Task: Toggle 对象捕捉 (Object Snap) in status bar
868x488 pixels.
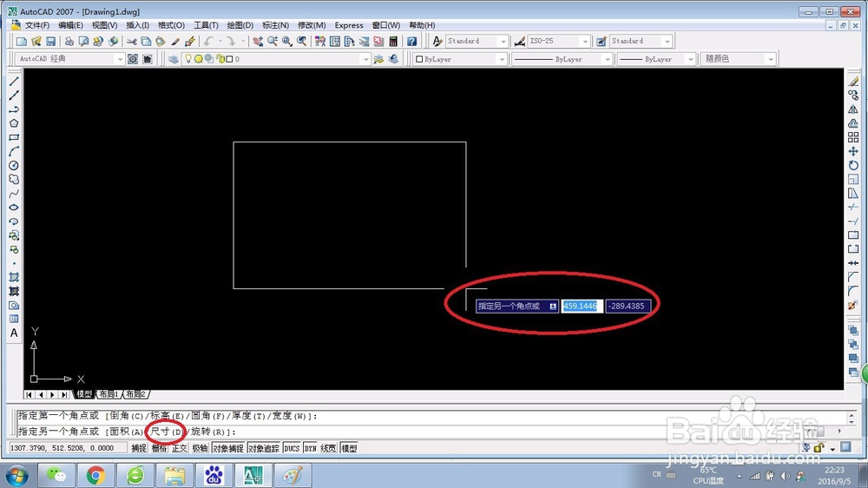Action: [x=228, y=448]
